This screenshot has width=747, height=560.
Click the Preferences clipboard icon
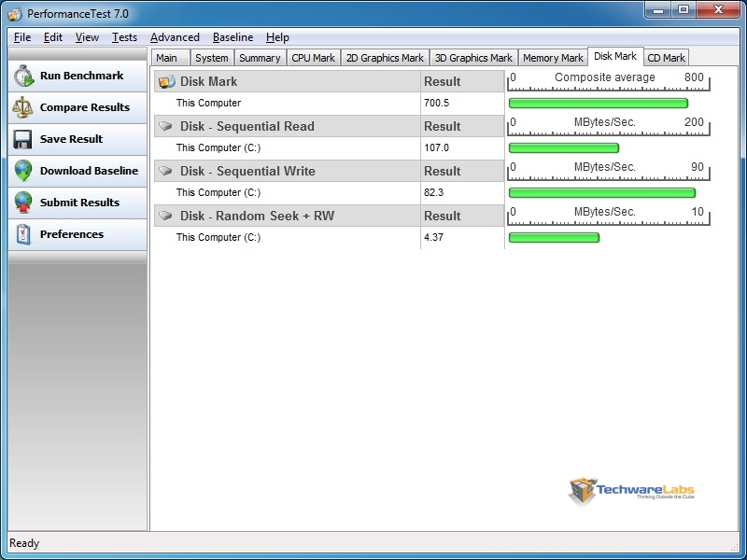coord(23,235)
